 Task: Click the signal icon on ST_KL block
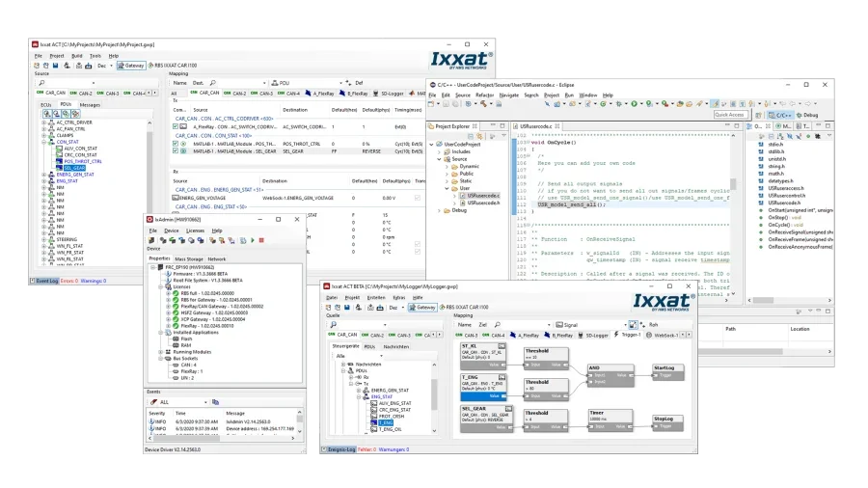click(x=501, y=346)
